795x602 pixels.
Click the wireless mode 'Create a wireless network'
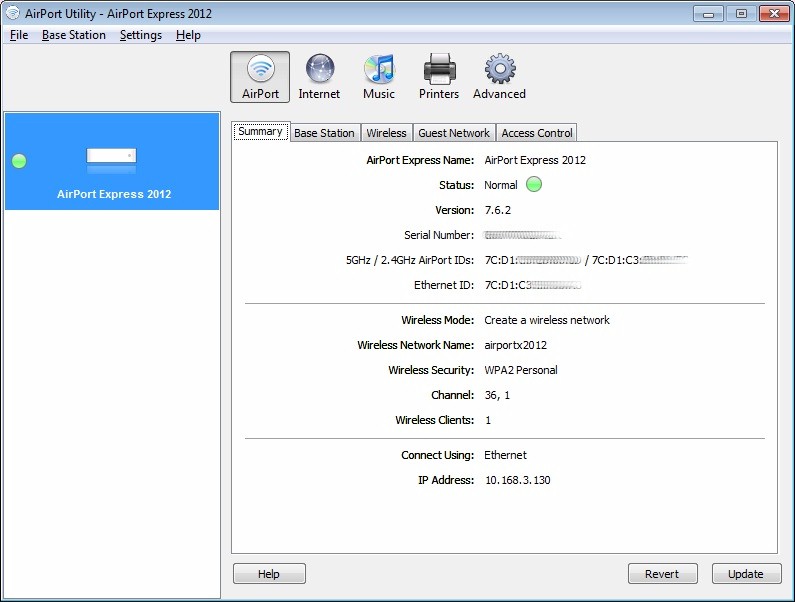(547, 320)
